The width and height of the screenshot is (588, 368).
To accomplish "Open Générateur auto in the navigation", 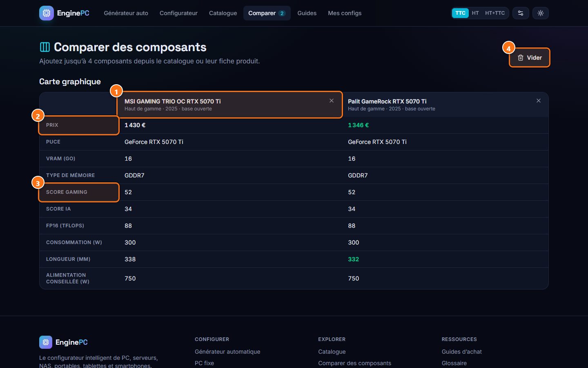I will coord(126,13).
